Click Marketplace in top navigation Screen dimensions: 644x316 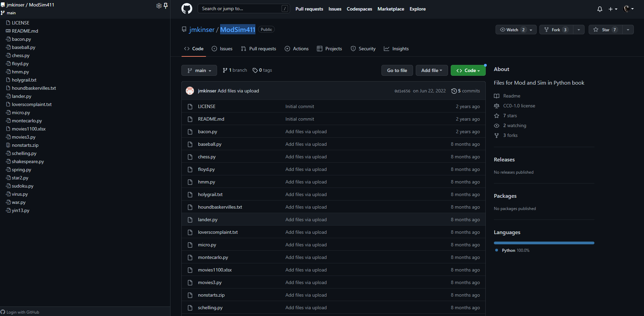tap(391, 9)
